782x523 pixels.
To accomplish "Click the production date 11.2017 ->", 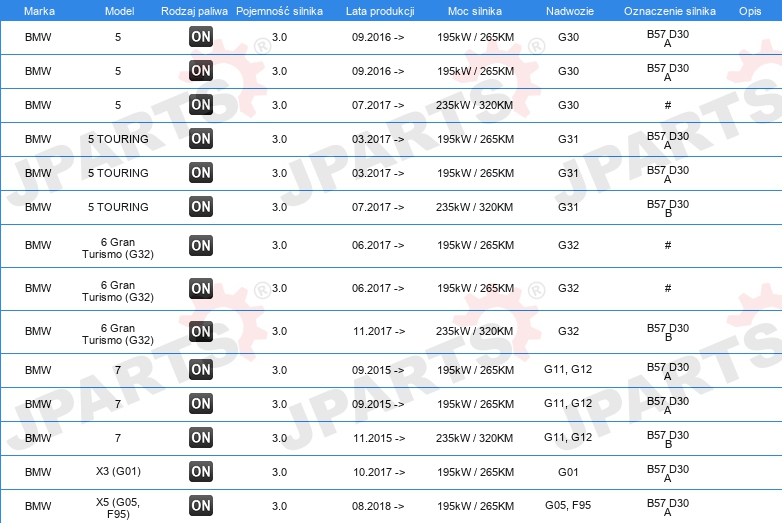I will [379, 332].
